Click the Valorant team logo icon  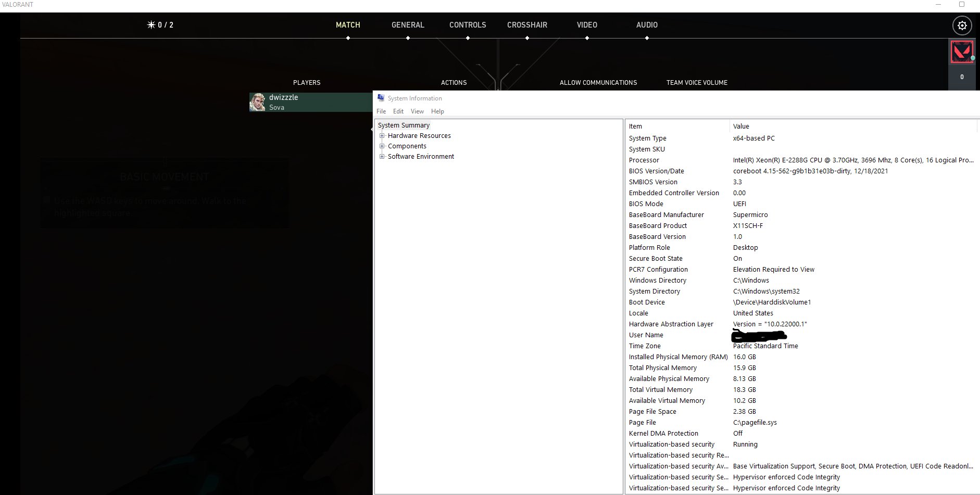[961, 51]
